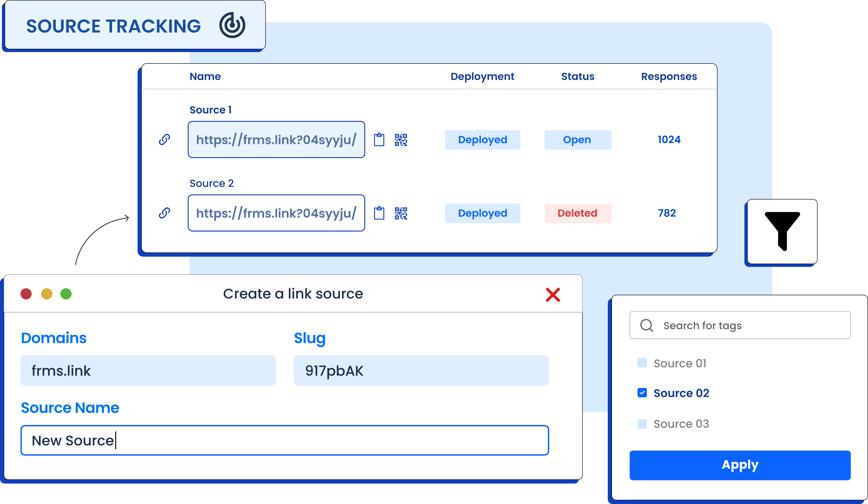Click the 1024 responses value
The image size is (868, 504).
(x=669, y=140)
